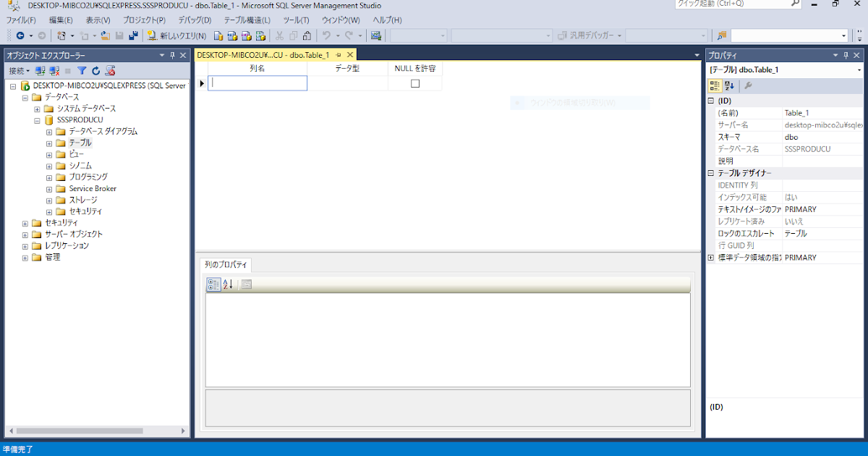The height and width of the screenshot is (456, 868).
Task: Expand the テーブル folder node
Action: point(49,143)
